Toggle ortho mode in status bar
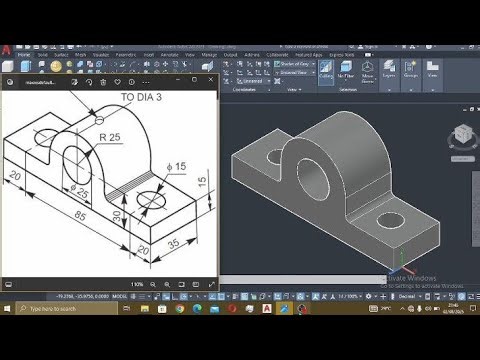The image size is (480, 360). point(174,296)
